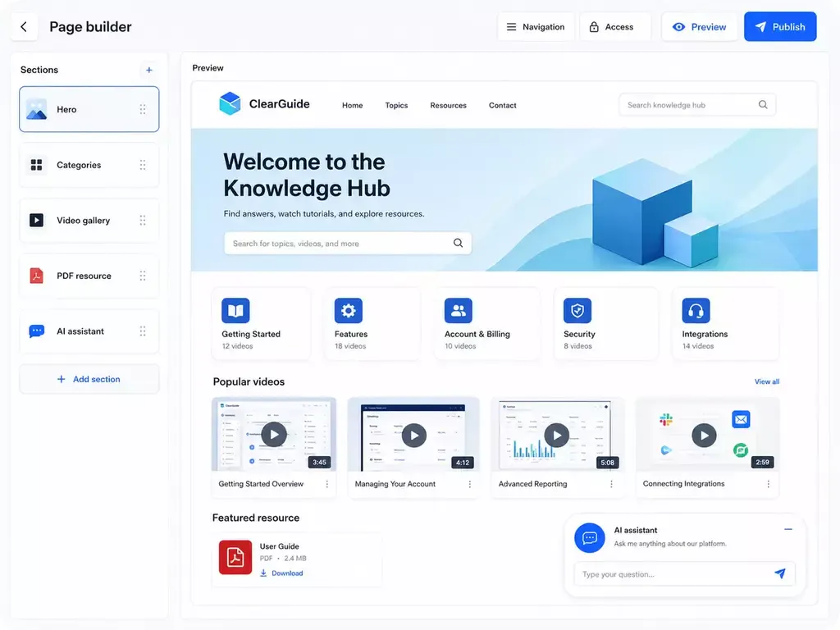The height and width of the screenshot is (630, 840).
Task: Click the red User Guide PDF icon
Action: (235, 557)
